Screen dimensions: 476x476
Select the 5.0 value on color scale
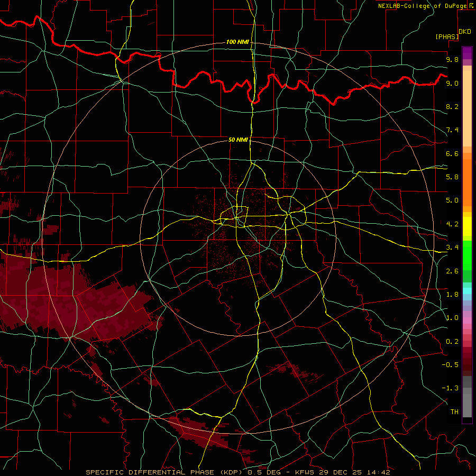(x=452, y=200)
